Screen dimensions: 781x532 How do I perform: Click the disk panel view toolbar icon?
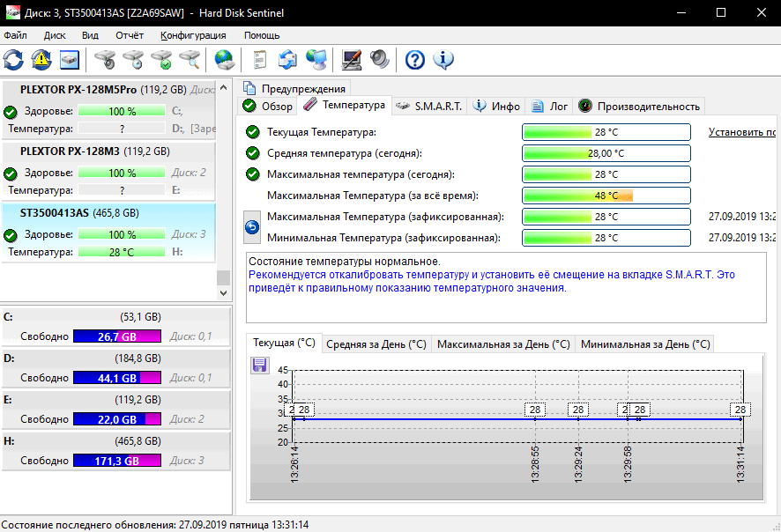tap(70, 60)
